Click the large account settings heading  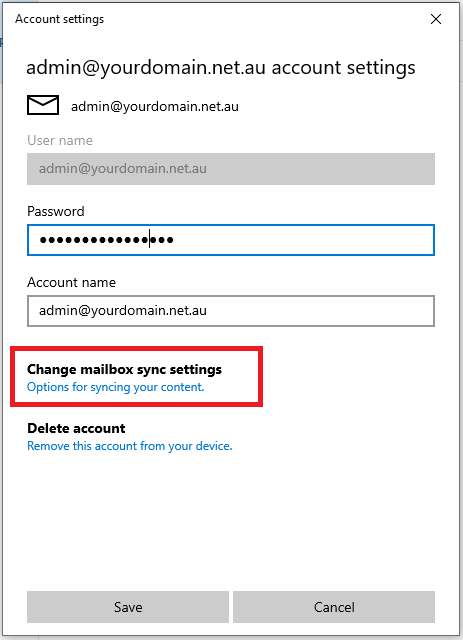[x=220, y=68]
